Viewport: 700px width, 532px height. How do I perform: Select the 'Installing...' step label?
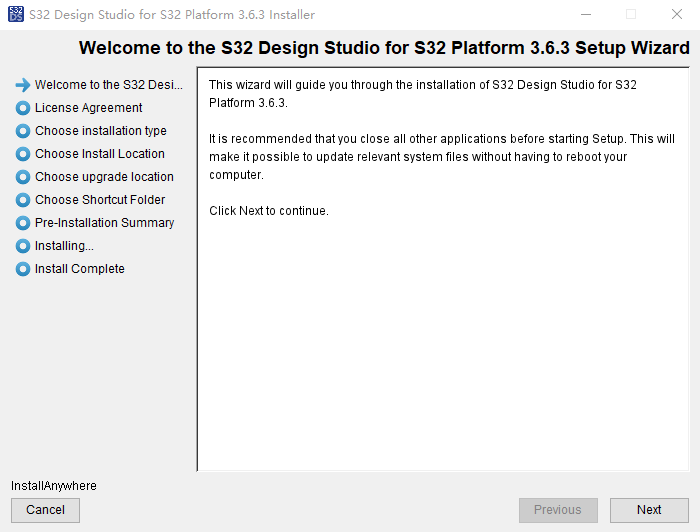pos(64,246)
